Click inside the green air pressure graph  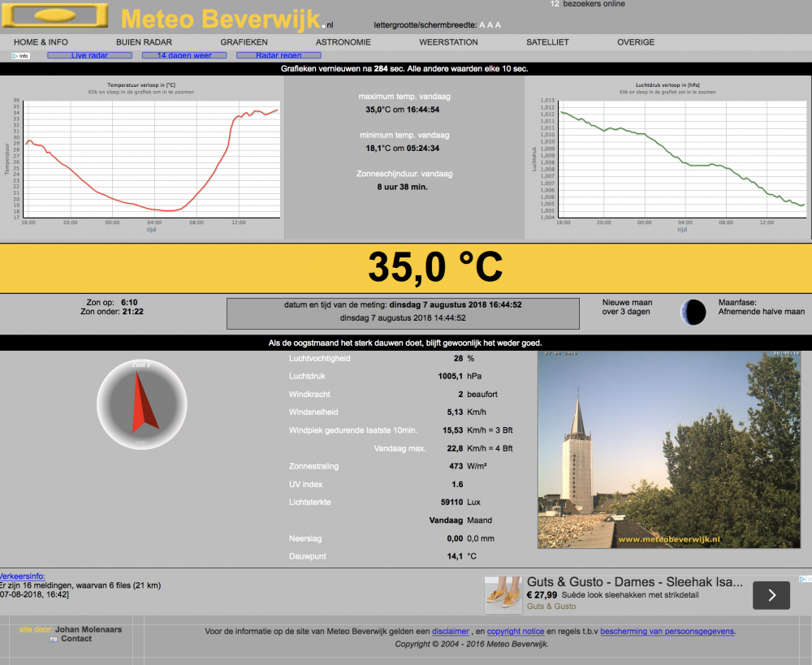point(682,159)
